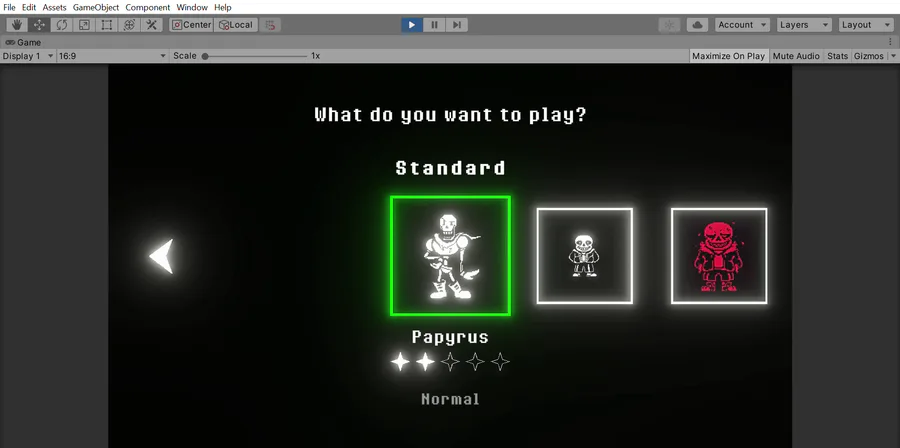Open the Edit menu
The image size is (900, 448).
point(29,7)
